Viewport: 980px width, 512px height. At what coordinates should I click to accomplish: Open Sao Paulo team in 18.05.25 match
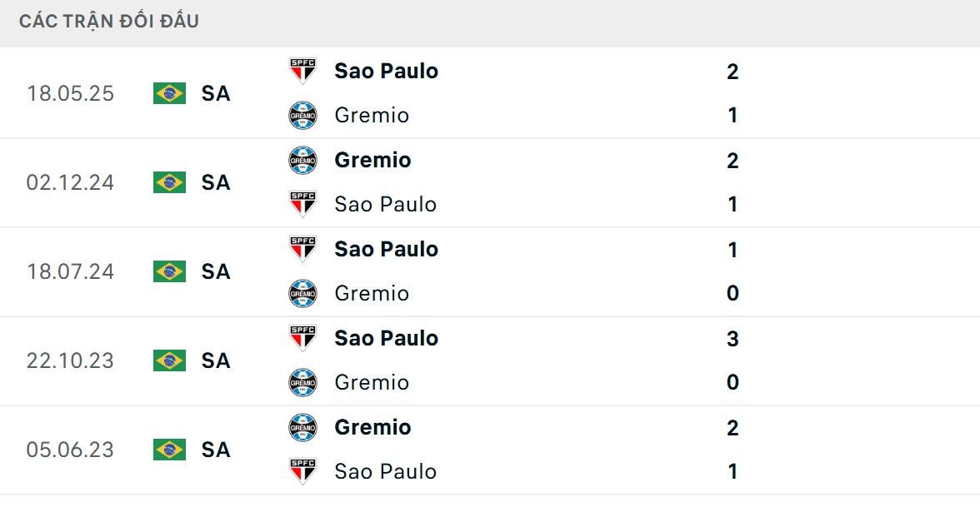click(x=386, y=71)
